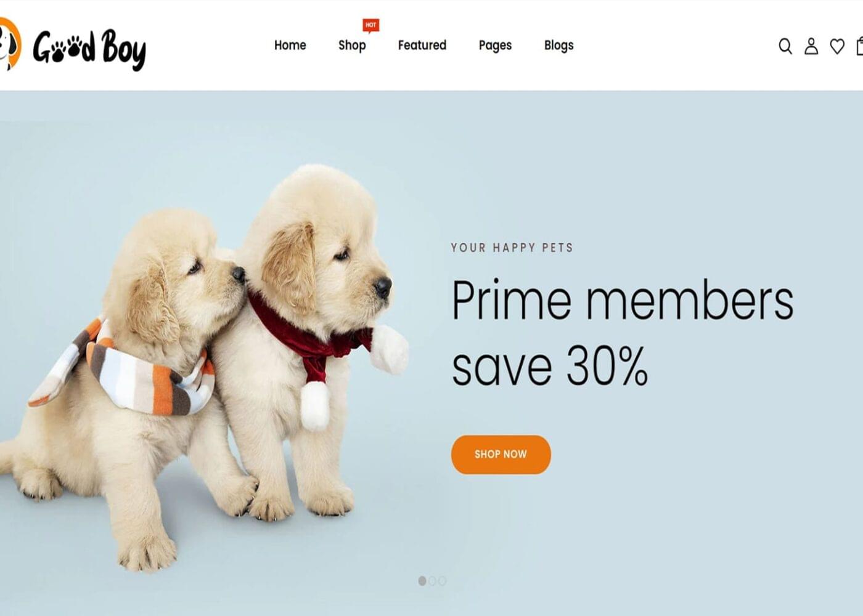
Task: Open the Shop menu item
Action: (x=352, y=46)
